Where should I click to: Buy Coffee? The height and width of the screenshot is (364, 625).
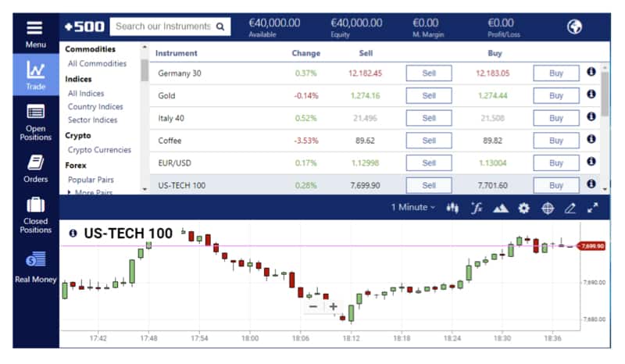click(x=556, y=141)
